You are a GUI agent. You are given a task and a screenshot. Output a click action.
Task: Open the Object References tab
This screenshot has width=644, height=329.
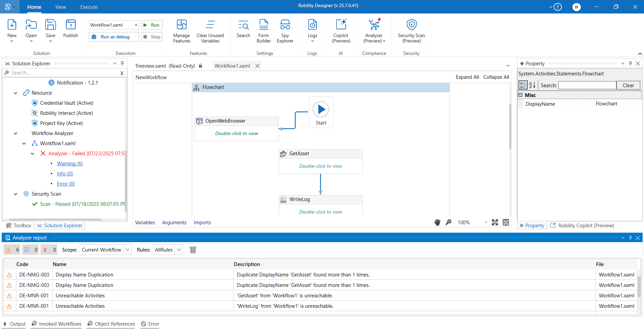pyautogui.click(x=111, y=324)
